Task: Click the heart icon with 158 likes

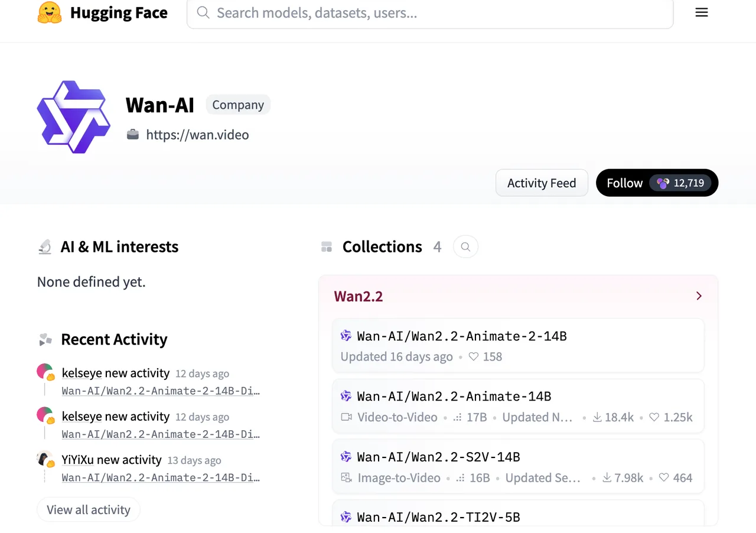Action: tap(474, 357)
